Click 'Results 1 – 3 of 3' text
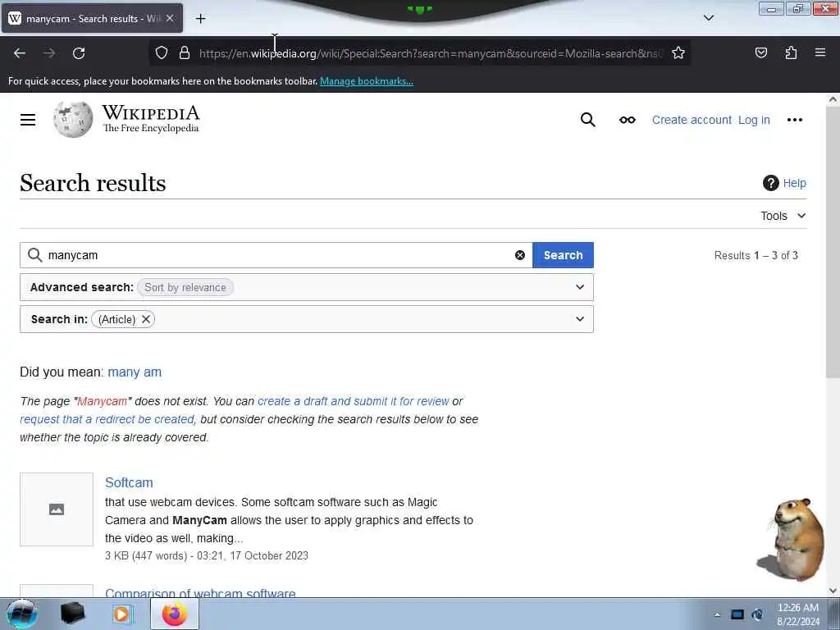 pyautogui.click(x=756, y=256)
